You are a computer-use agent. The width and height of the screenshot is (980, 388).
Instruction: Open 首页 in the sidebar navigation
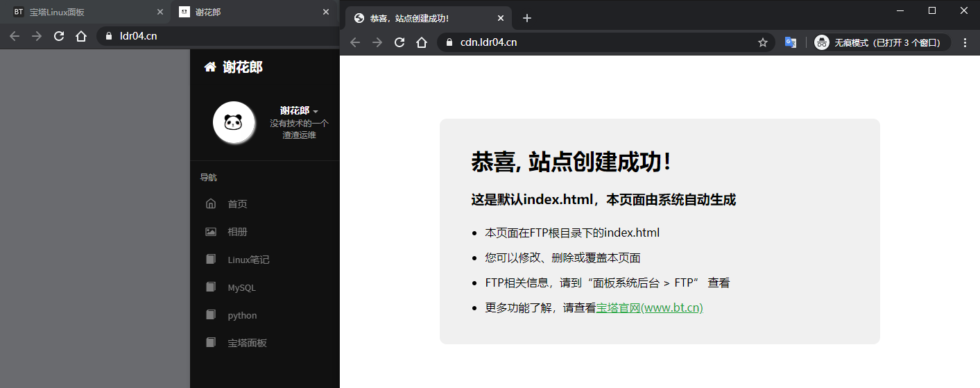pyautogui.click(x=237, y=204)
